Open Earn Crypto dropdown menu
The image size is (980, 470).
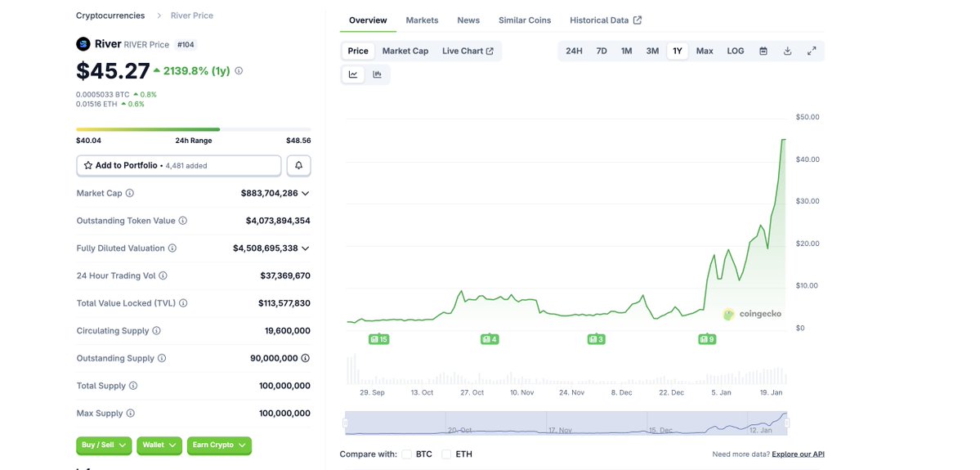coord(219,445)
